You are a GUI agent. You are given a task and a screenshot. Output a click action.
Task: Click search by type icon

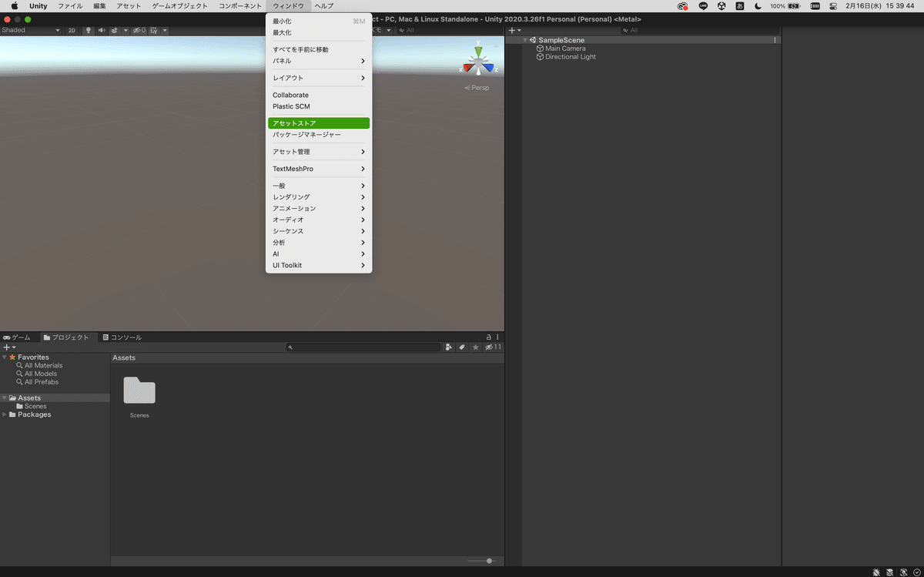click(449, 347)
